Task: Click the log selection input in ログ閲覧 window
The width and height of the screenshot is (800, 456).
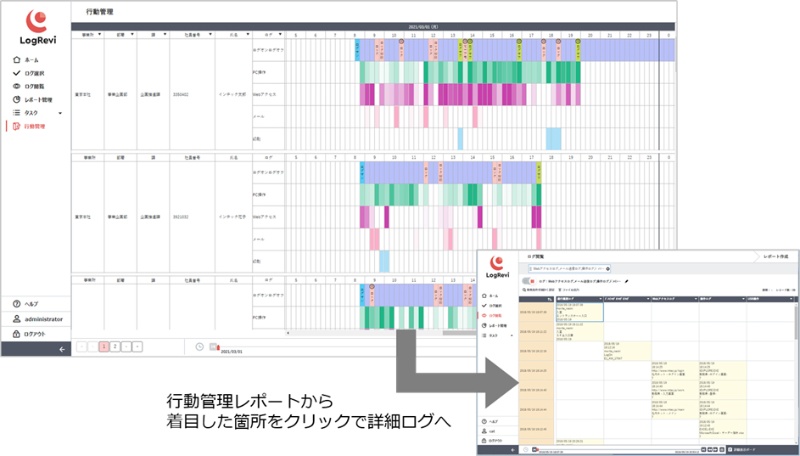Action: pyautogui.click(x=568, y=268)
